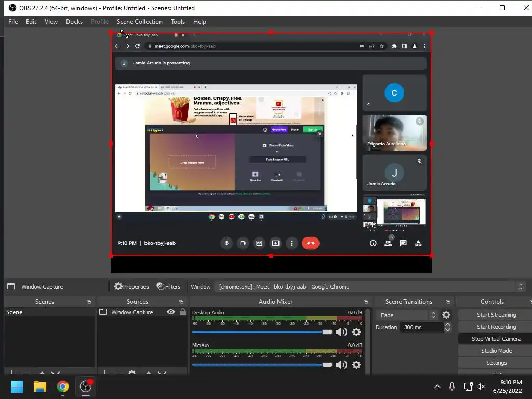Open the Help menu
Screen dimensions: 532x399
coord(199,22)
